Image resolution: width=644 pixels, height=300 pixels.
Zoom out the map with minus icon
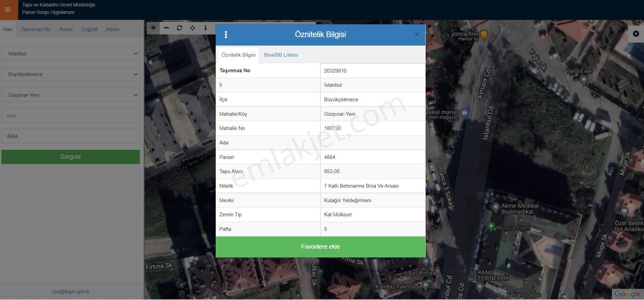click(x=166, y=28)
